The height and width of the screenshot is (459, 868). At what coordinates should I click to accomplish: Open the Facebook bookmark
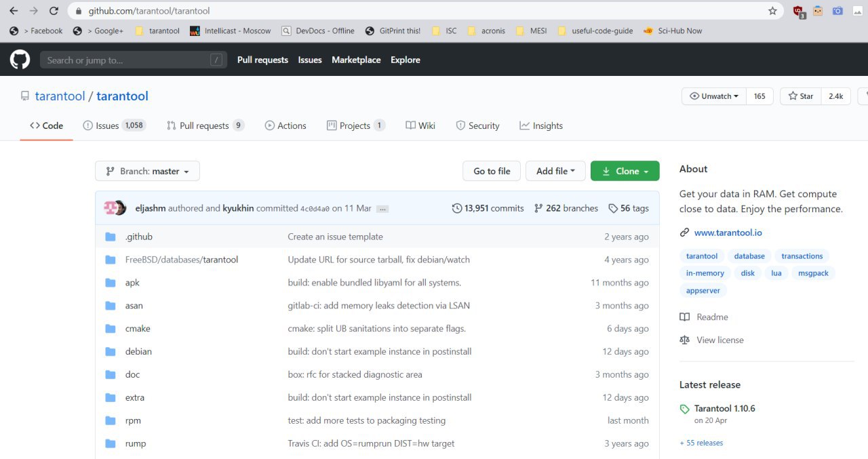coord(35,31)
